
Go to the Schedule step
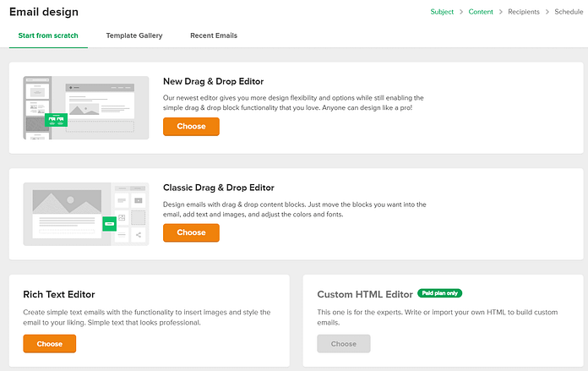569,12
